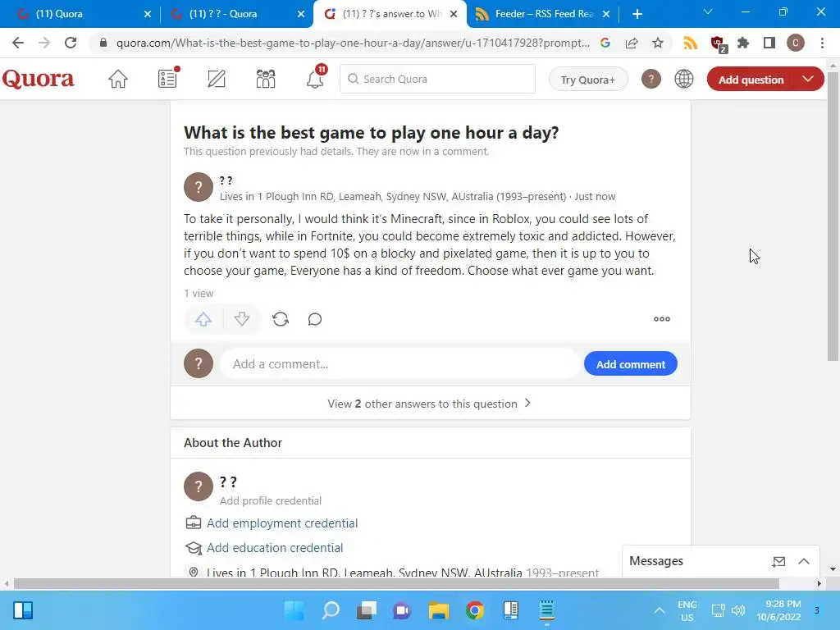
Task: Open Chrome from the taskbar
Action: [475, 610]
